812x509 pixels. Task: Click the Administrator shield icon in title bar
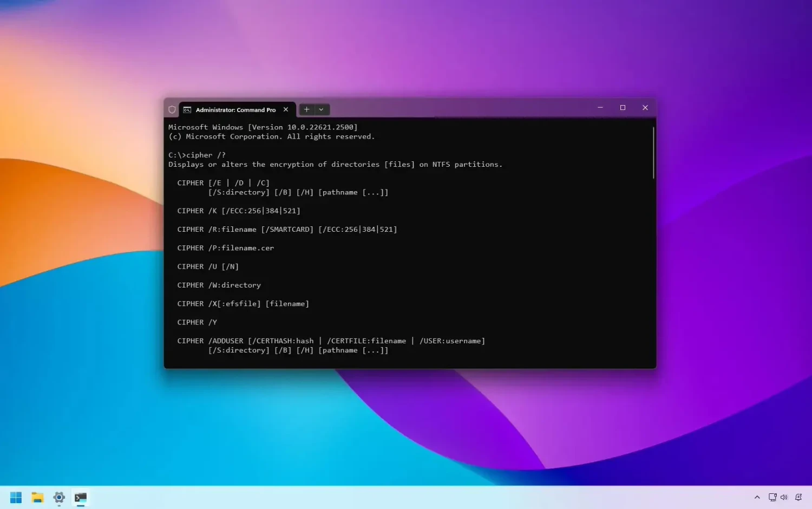(x=172, y=109)
